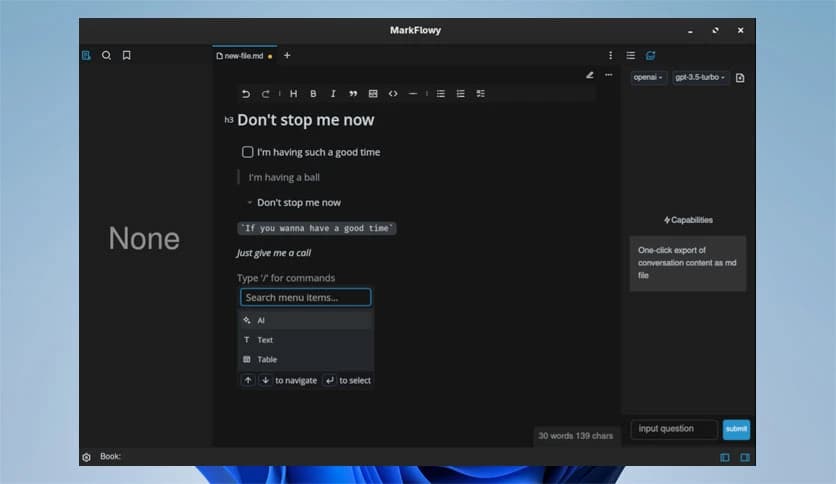Image resolution: width=836 pixels, height=484 pixels.
Task: Click the inline code "If you wanna have a good time"
Action: click(x=317, y=228)
